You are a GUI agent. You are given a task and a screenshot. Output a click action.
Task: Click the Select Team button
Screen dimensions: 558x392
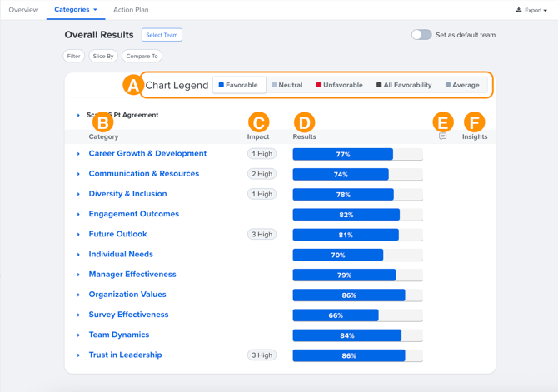pyautogui.click(x=162, y=35)
